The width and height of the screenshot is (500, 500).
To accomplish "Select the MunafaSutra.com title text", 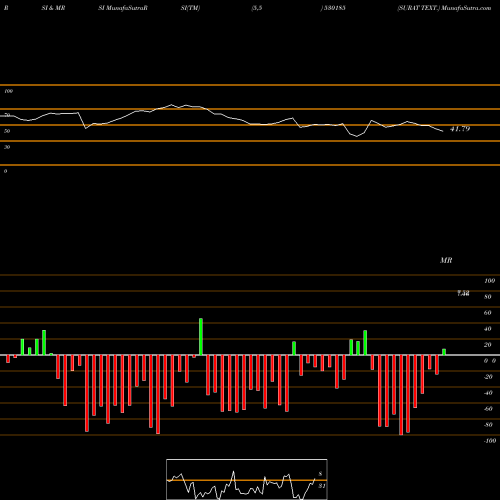I will click(x=466, y=8).
